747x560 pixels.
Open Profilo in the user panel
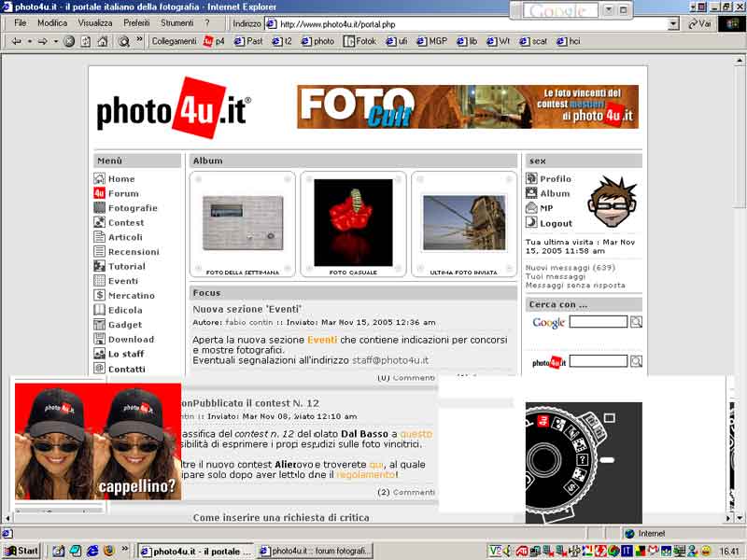(555, 178)
